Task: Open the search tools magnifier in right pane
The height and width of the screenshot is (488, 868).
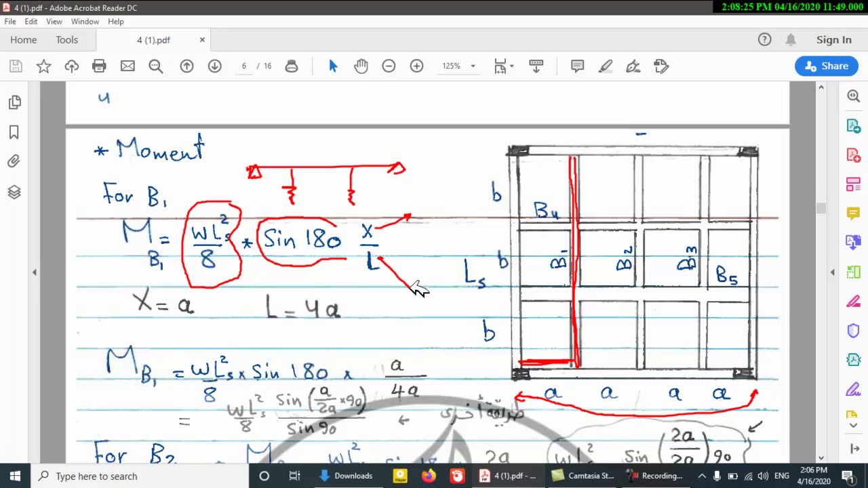Action: click(x=853, y=96)
